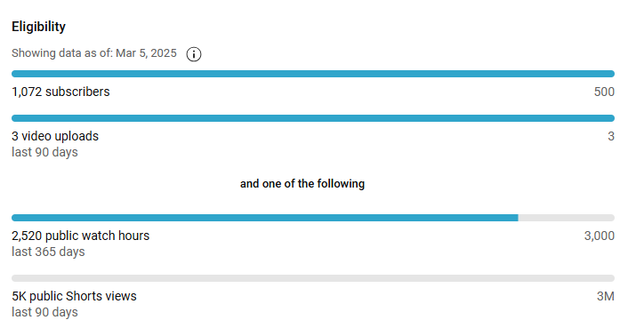Click the video uploads progress bar

tap(313, 118)
